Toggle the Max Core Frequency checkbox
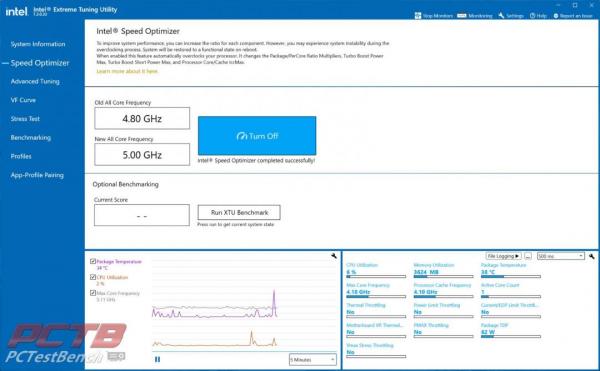600x371 pixels. 93,293
